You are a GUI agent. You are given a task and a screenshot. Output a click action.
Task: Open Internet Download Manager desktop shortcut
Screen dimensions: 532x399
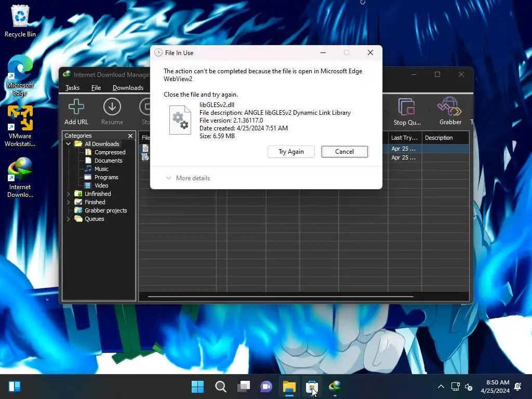click(x=20, y=177)
